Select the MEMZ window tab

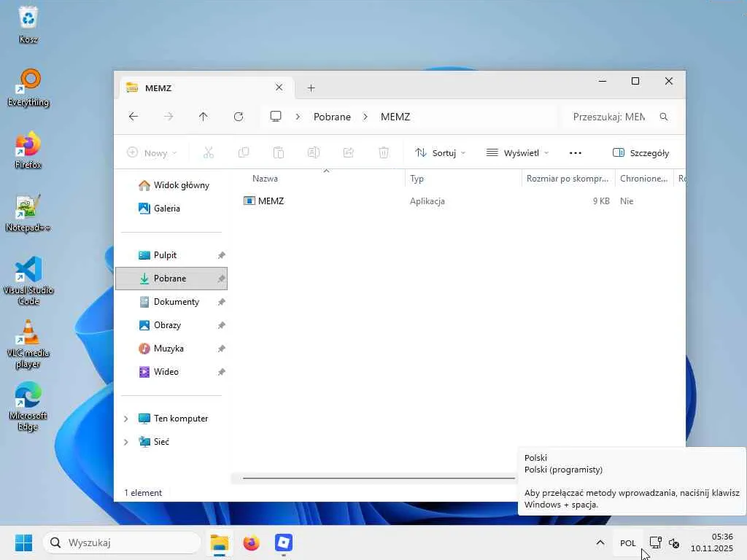pos(205,87)
